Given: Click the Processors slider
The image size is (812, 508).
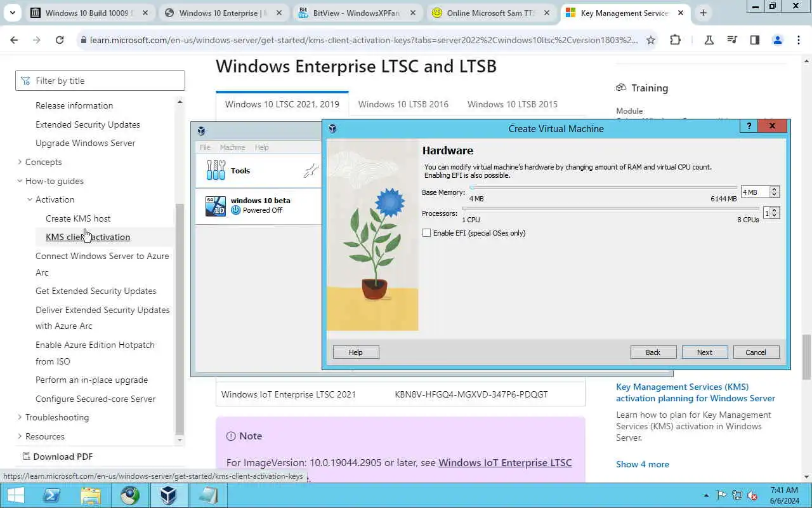Looking at the screenshot, I should coord(610,208).
